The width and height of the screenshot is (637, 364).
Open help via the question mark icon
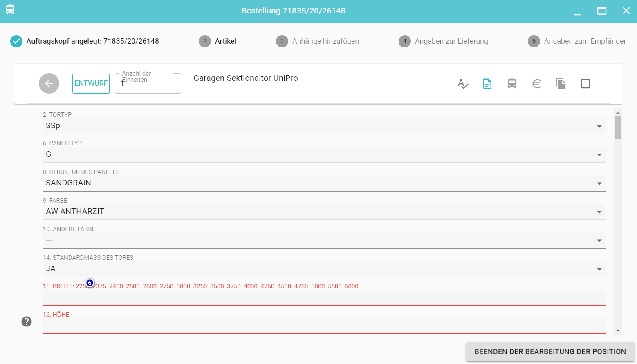coord(27,322)
